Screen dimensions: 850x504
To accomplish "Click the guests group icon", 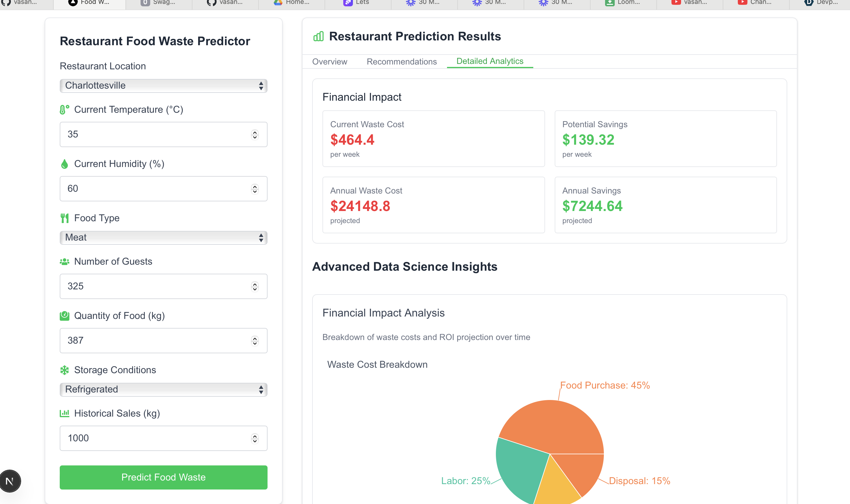I will (x=64, y=262).
